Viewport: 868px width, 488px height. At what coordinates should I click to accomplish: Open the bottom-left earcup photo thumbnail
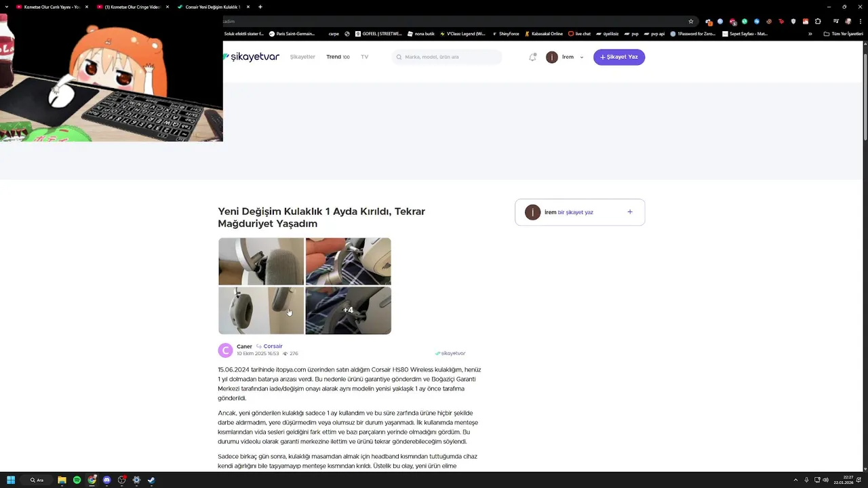(261, 310)
